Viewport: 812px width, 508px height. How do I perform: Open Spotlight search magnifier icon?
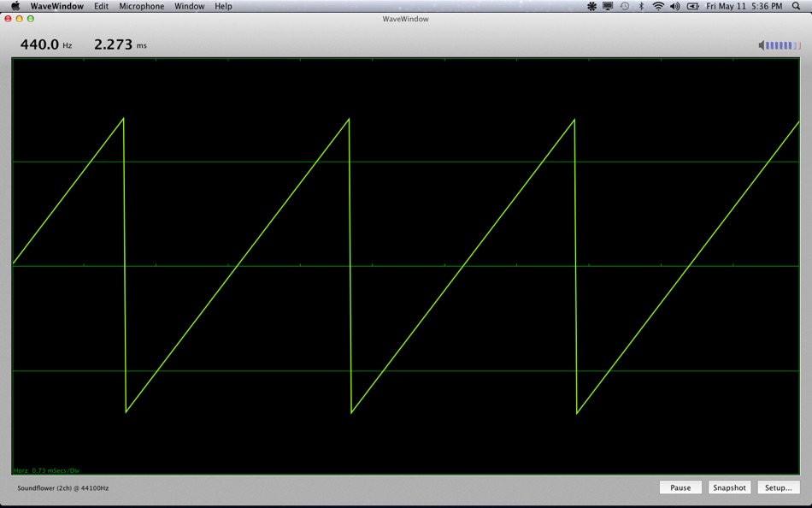pyautogui.click(x=796, y=6)
